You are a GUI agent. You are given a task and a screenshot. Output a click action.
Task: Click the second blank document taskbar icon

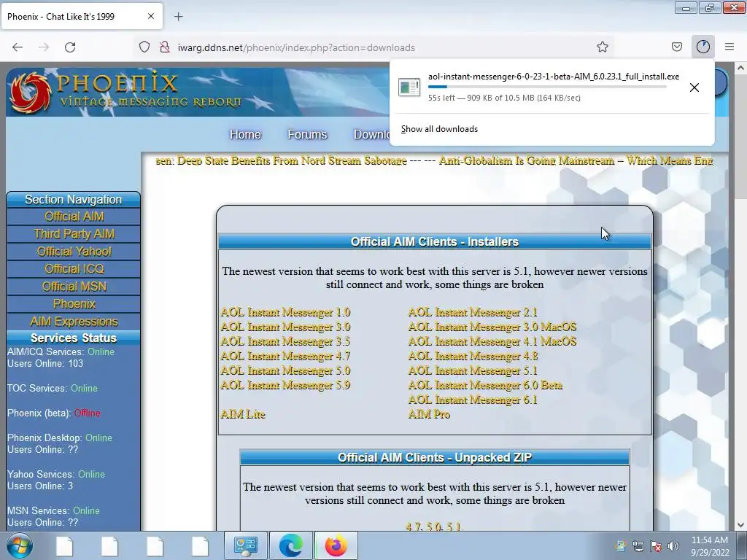109,545
